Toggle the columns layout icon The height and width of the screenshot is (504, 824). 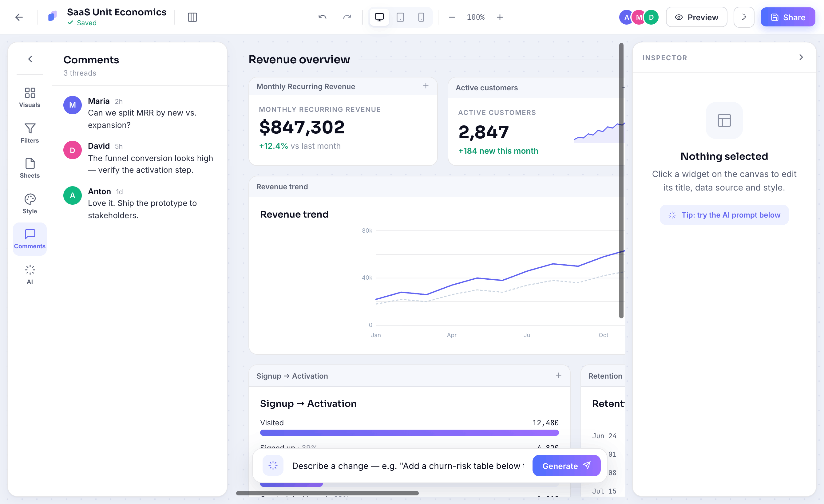[192, 17]
